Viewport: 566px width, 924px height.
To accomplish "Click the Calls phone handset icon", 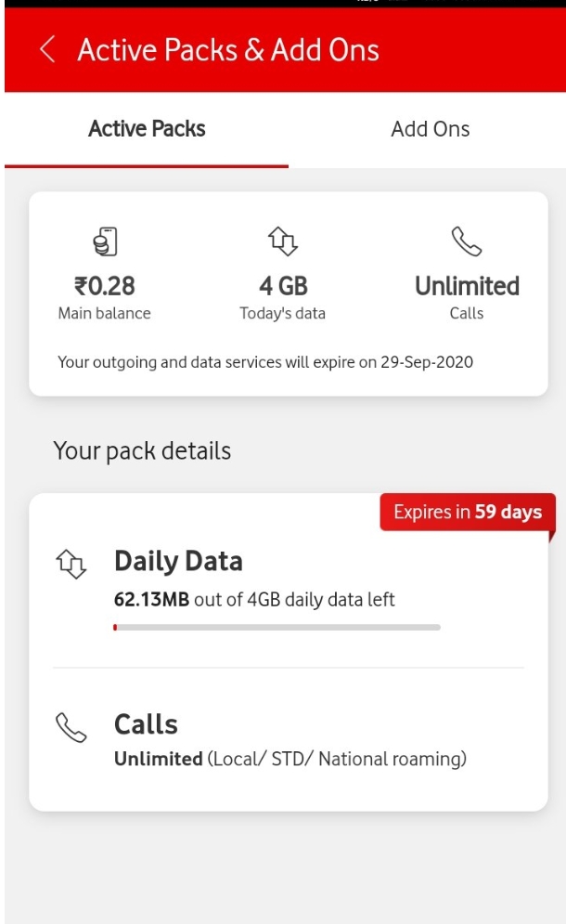I will click(x=71, y=727).
